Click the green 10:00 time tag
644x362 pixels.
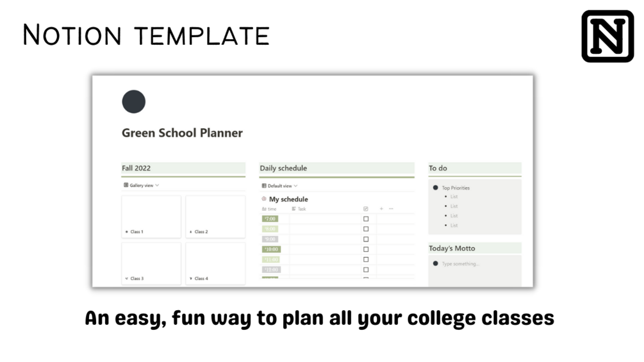[x=272, y=249]
